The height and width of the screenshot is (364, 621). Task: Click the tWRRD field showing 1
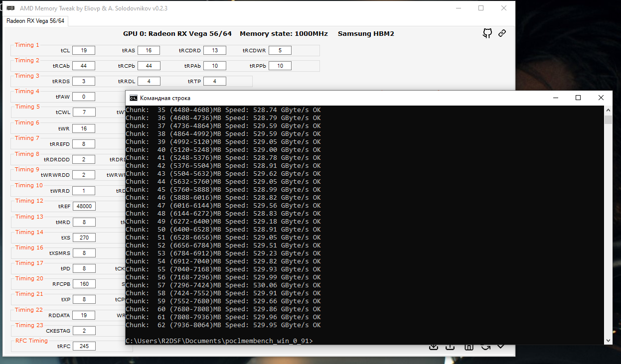click(84, 191)
